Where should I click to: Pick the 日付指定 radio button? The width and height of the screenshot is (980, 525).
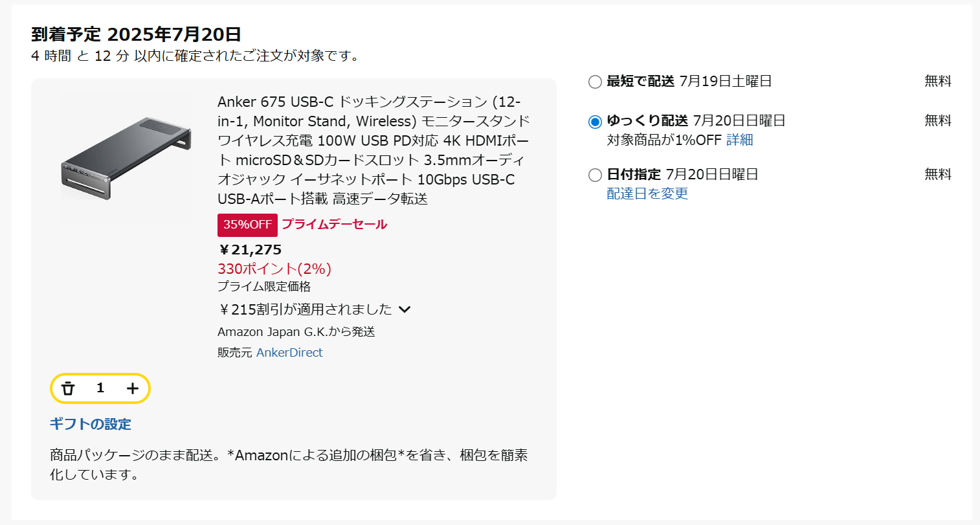(x=595, y=175)
